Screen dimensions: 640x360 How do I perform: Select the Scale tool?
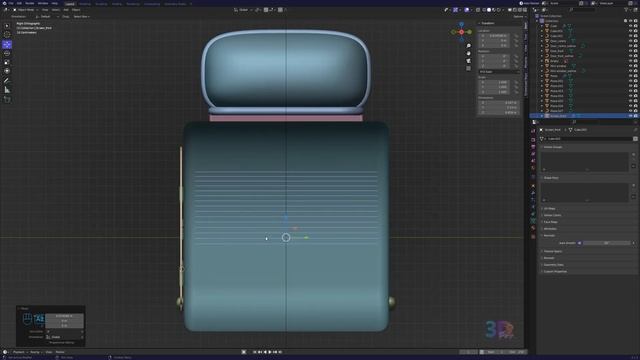(x=7, y=62)
